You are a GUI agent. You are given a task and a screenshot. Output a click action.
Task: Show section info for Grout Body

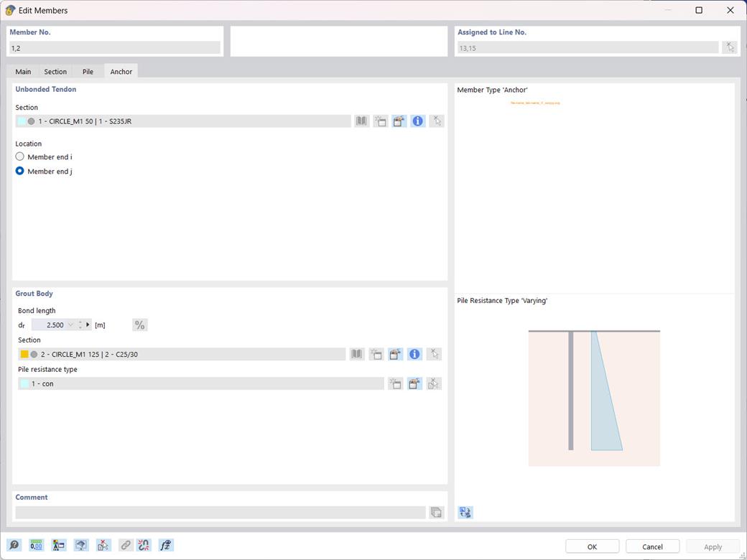pos(415,354)
